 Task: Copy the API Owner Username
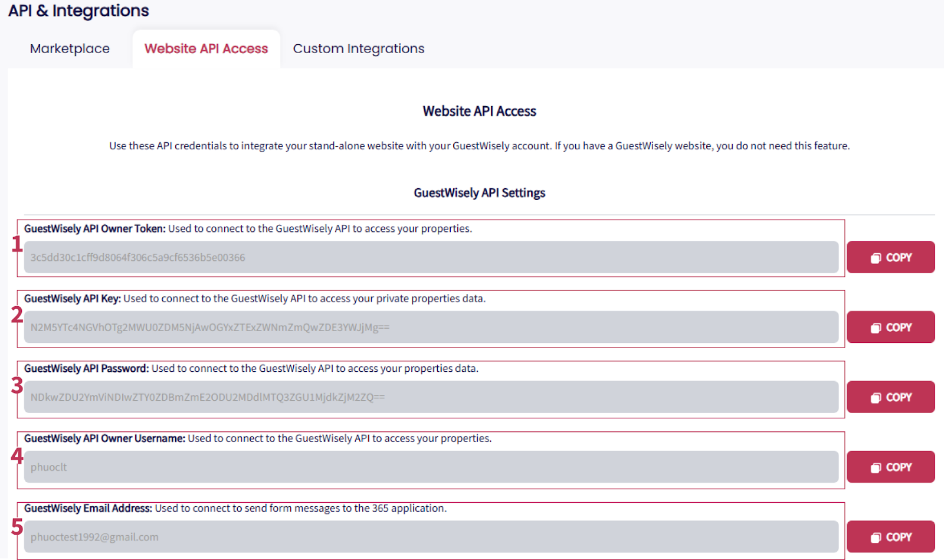pos(890,467)
